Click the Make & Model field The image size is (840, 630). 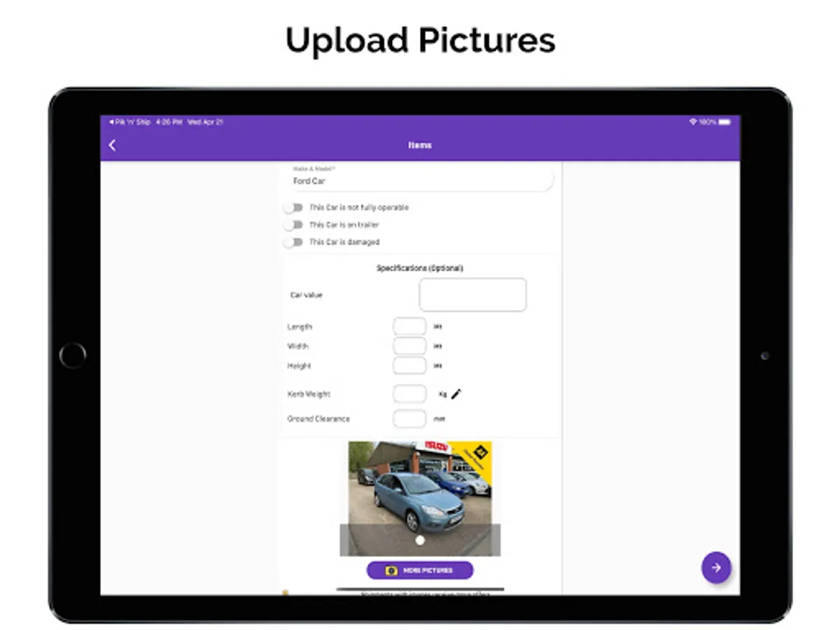point(420,178)
